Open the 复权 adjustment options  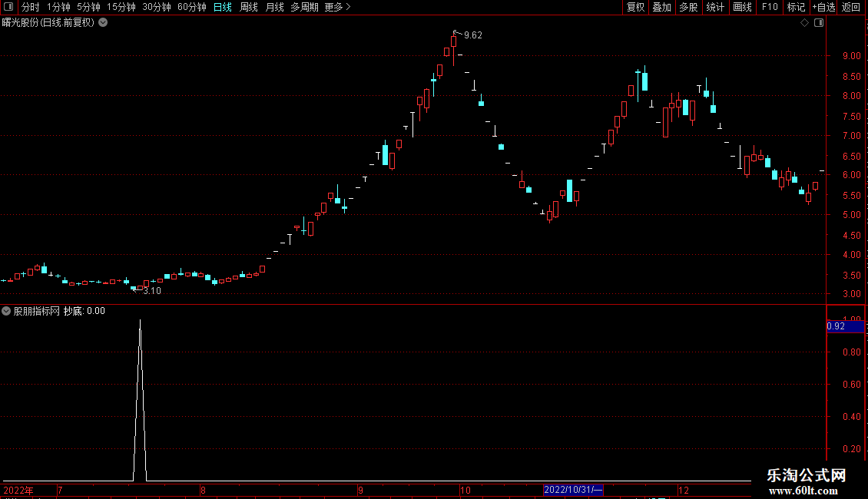pyautogui.click(x=635, y=7)
